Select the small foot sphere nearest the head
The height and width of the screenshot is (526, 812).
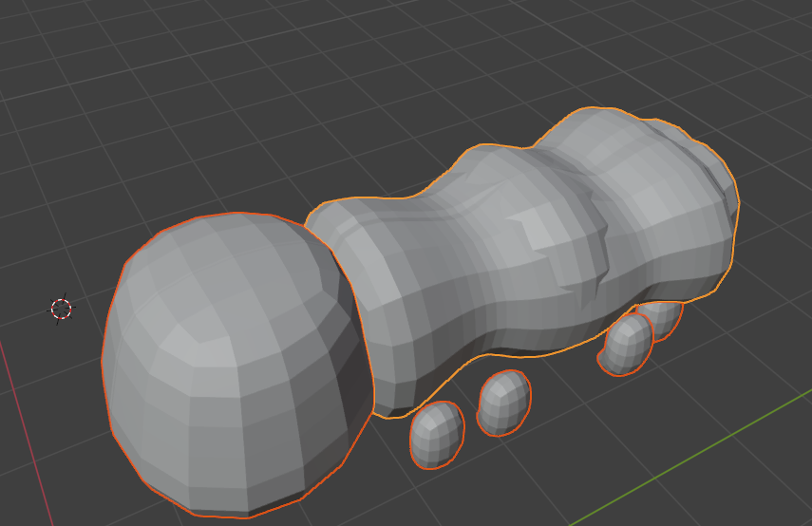coord(437,435)
